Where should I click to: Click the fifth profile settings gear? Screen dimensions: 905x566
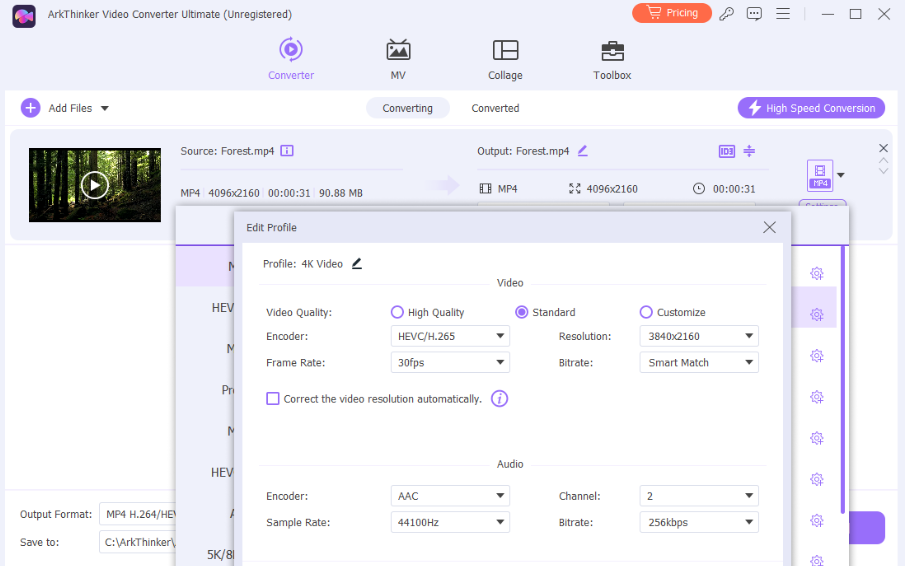coord(816,438)
